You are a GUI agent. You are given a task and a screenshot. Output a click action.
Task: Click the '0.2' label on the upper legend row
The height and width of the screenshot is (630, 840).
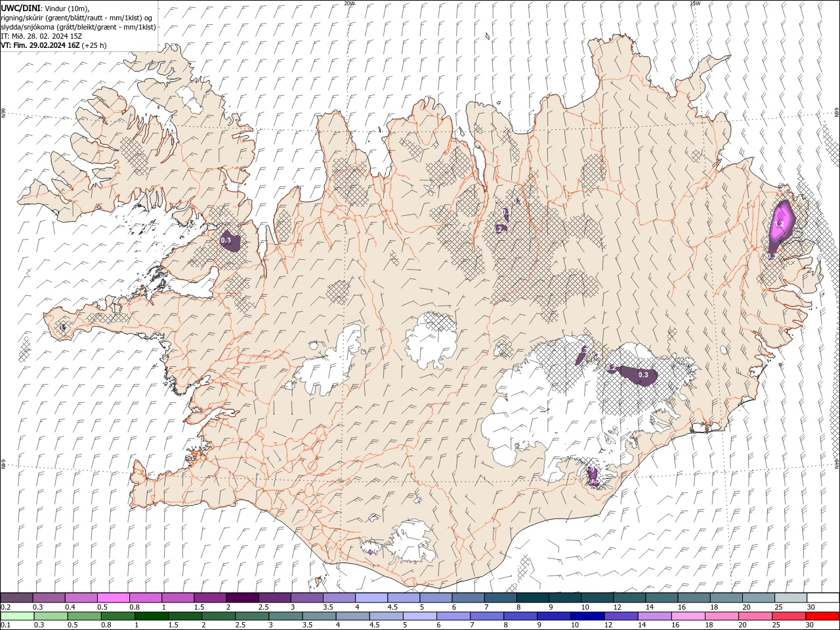(x=5, y=607)
